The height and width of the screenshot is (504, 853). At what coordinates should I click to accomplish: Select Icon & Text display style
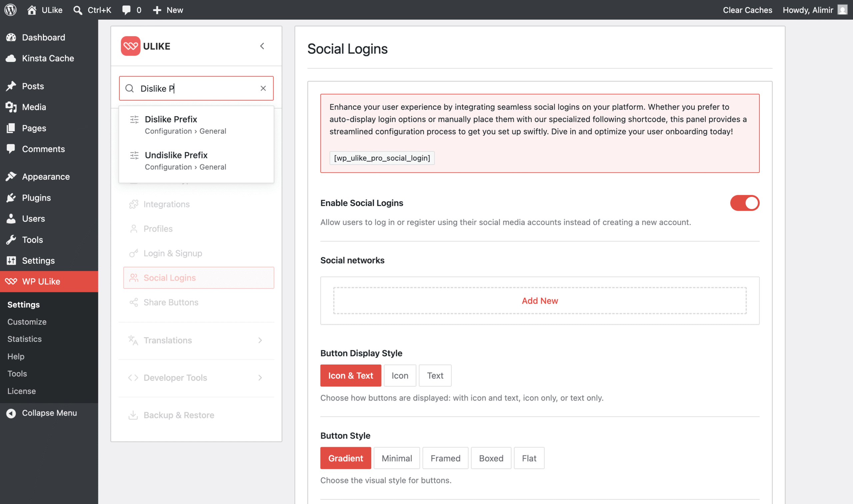(351, 376)
